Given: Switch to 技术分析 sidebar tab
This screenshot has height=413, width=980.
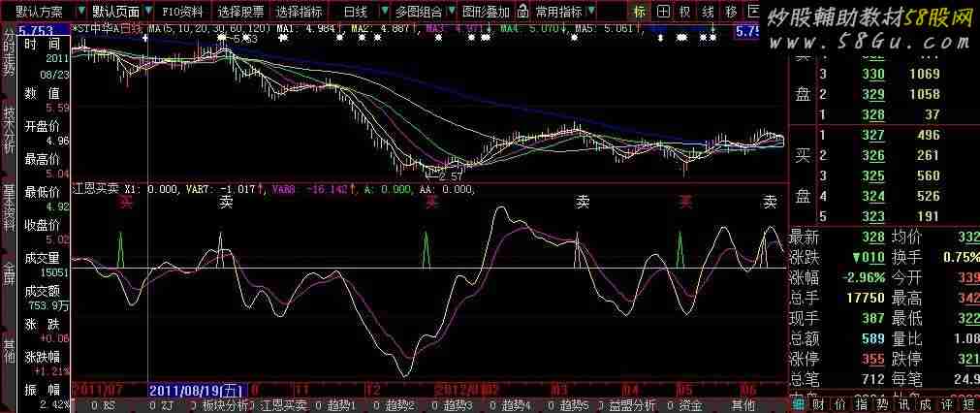Looking at the screenshot, I should (x=9, y=131).
